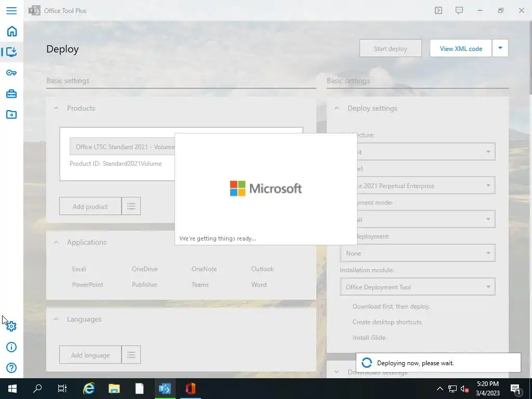Open the dropdown arrow next to View XML code
The width and height of the screenshot is (532, 399).
click(500, 48)
